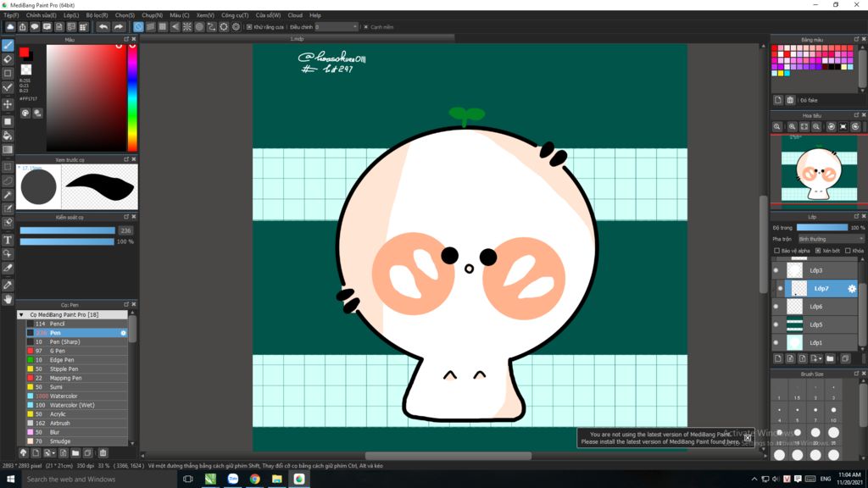Delete brush using trash icon in brush panel
Image resolution: width=868 pixels, height=488 pixels.
pos(103,453)
